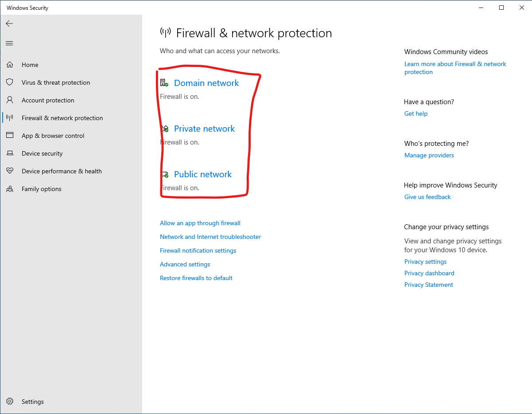Click Give us feedback link
532x414 pixels.
coord(427,197)
